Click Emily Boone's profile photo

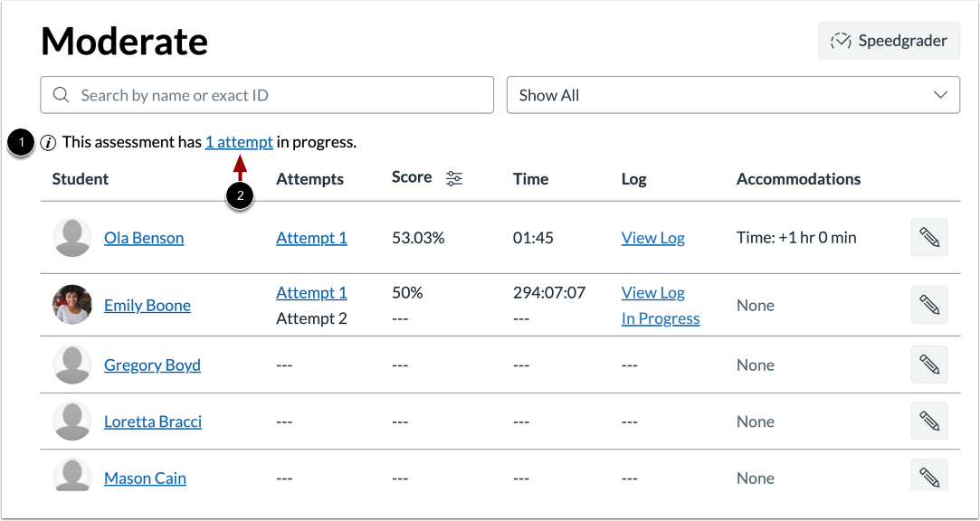pyautogui.click(x=72, y=305)
